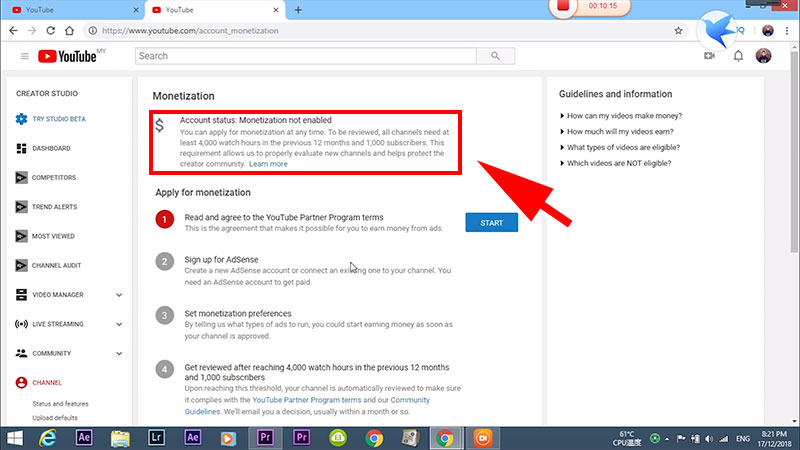Screen dimensions: 800x450
Task: Click the YouTube search input field
Action: 306,56
